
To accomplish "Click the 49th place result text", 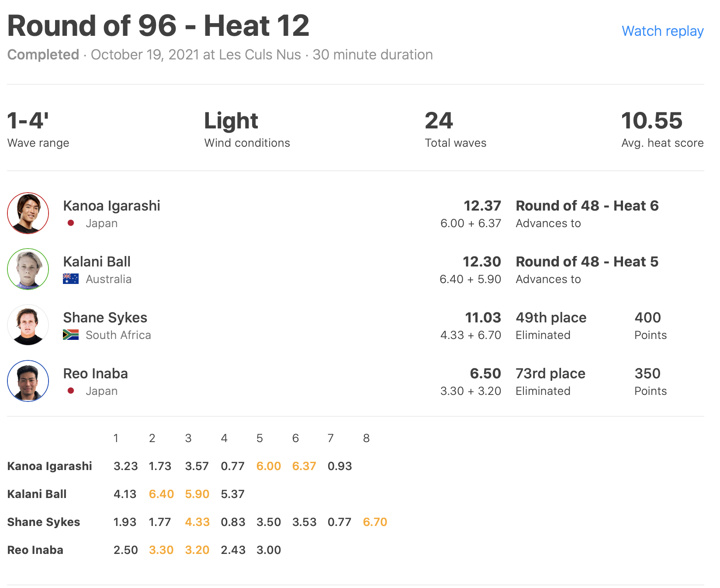I will point(550,318).
